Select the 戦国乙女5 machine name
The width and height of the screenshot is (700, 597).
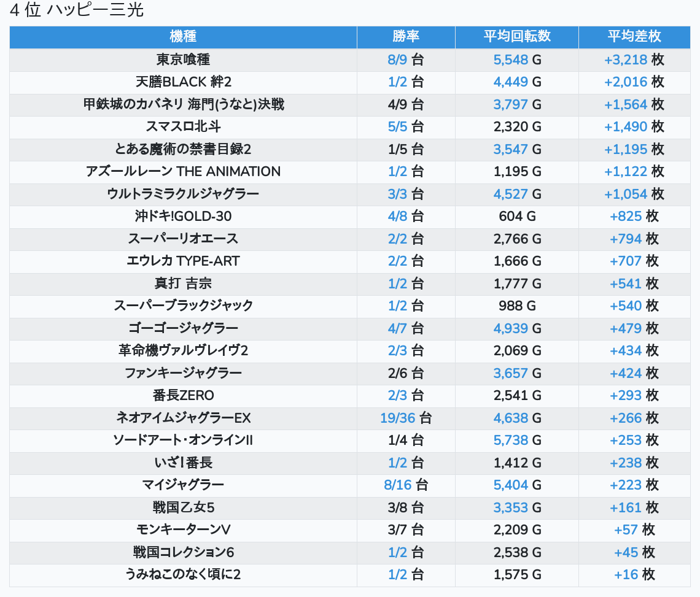183,508
